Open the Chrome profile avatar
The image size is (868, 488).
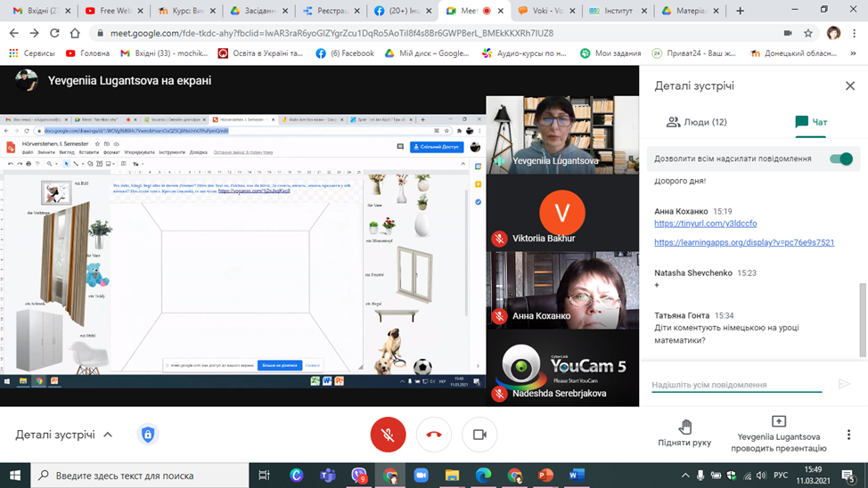tap(833, 33)
